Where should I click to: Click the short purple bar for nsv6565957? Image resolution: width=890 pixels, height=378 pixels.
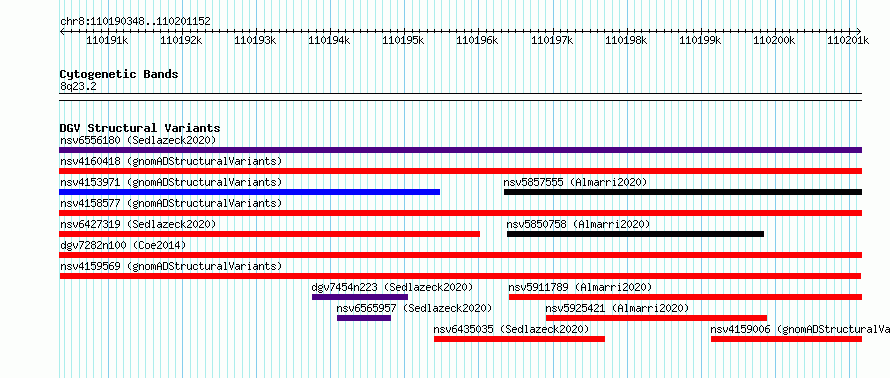point(364,318)
